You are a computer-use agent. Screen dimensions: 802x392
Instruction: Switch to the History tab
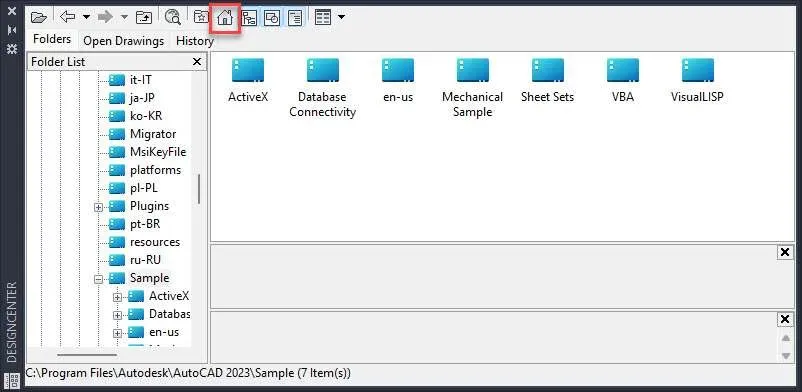pyautogui.click(x=194, y=41)
